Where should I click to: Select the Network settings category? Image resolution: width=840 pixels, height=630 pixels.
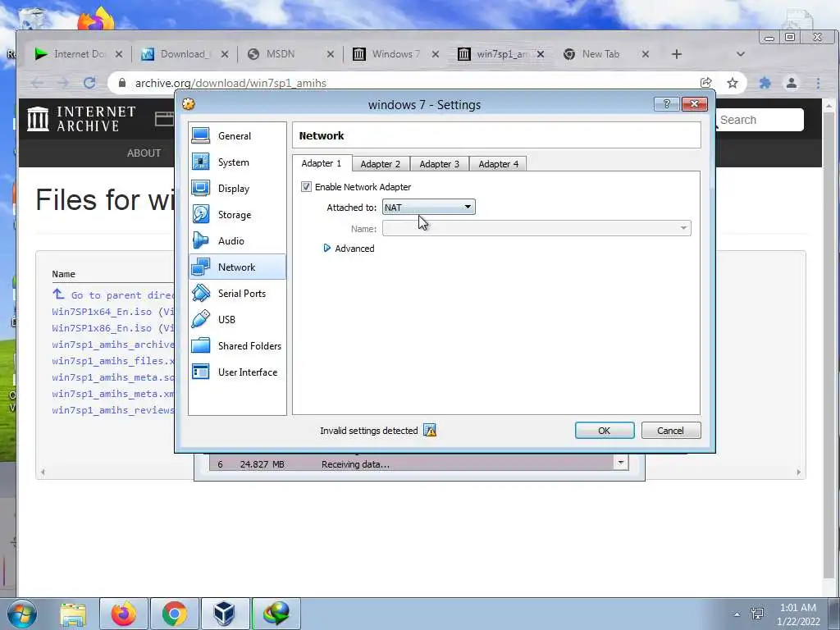click(237, 267)
